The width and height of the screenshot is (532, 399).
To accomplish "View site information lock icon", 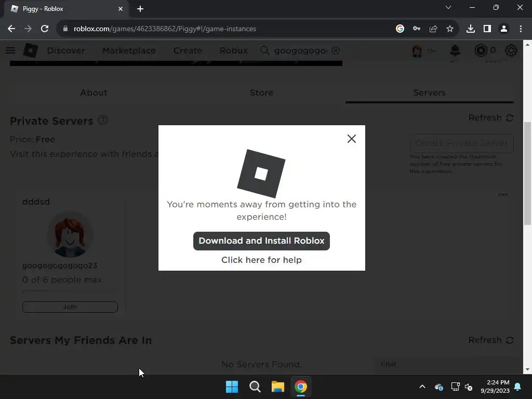I will tap(65, 29).
